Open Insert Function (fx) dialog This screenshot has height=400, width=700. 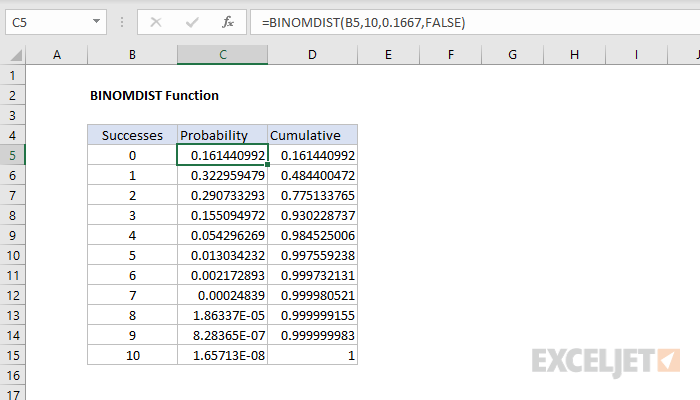[228, 22]
